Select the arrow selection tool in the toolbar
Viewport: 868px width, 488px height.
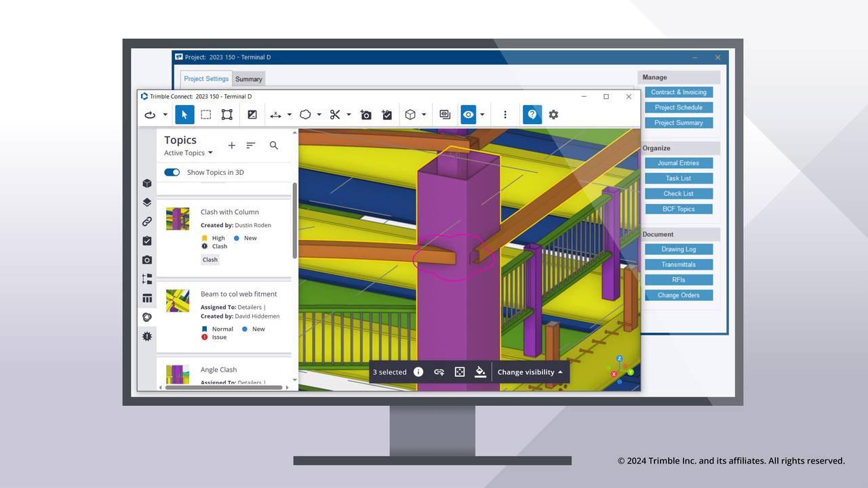pos(184,114)
